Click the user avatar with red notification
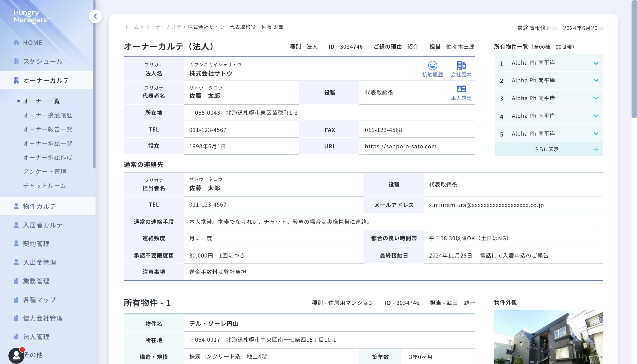This screenshot has height=364, width=637. point(16,355)
